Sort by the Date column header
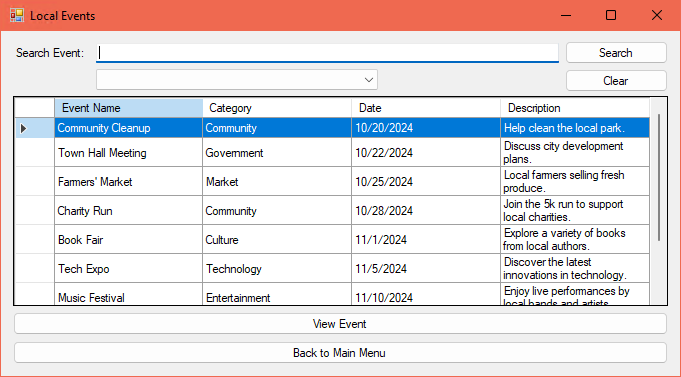The image size is (681, 377). point(426,108)
